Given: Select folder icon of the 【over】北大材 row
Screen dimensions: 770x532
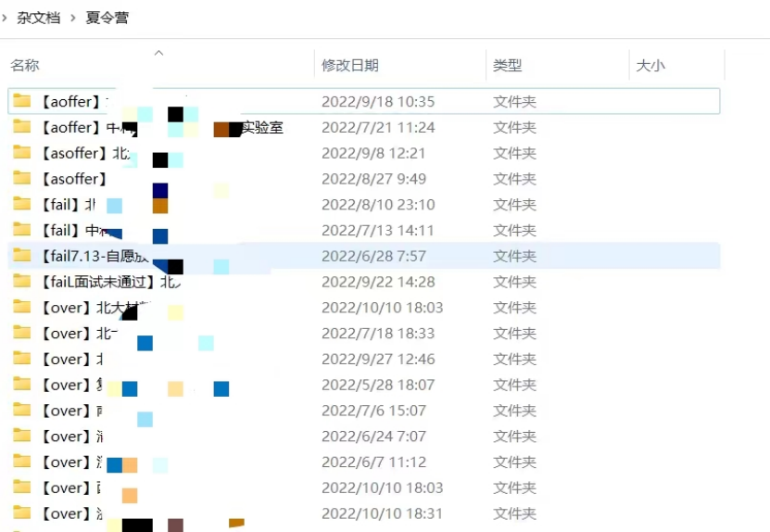Looking at the screenshot, I should point(21,307).
